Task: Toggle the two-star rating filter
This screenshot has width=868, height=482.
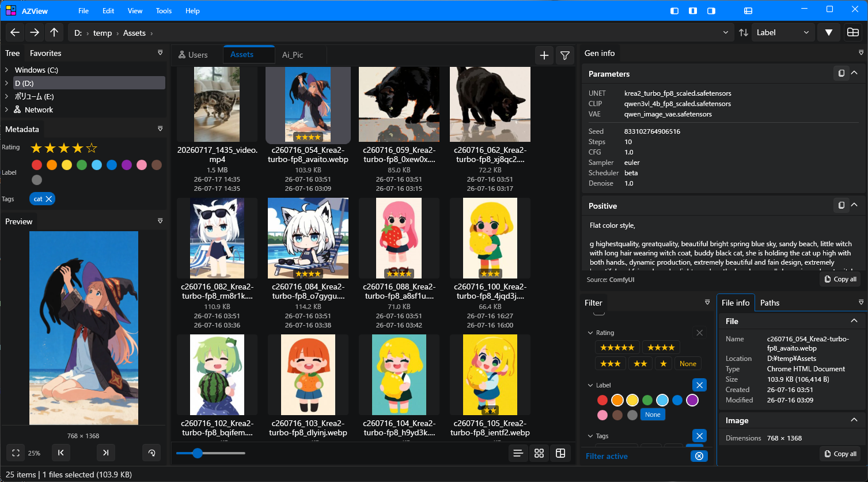Action: 640,363
